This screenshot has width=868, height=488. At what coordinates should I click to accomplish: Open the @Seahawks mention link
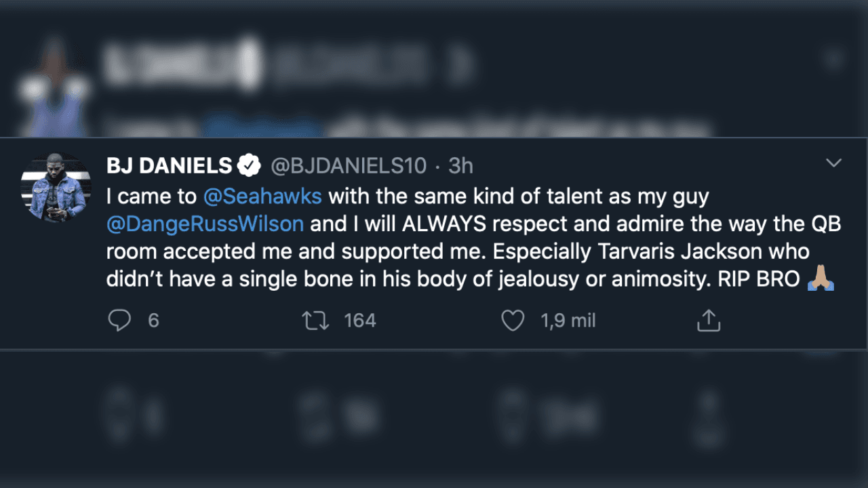pyautogui.click(x=262, y=197)
